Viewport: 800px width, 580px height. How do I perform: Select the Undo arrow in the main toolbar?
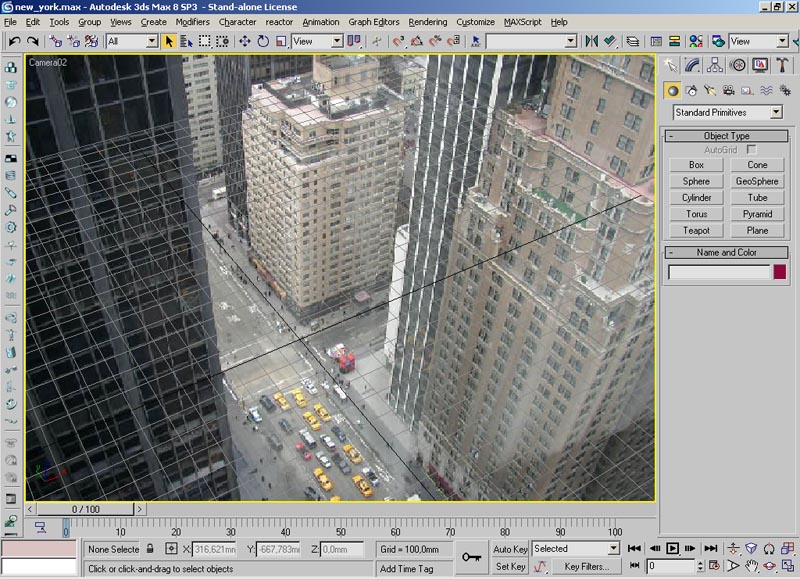[x=14, y=41]
